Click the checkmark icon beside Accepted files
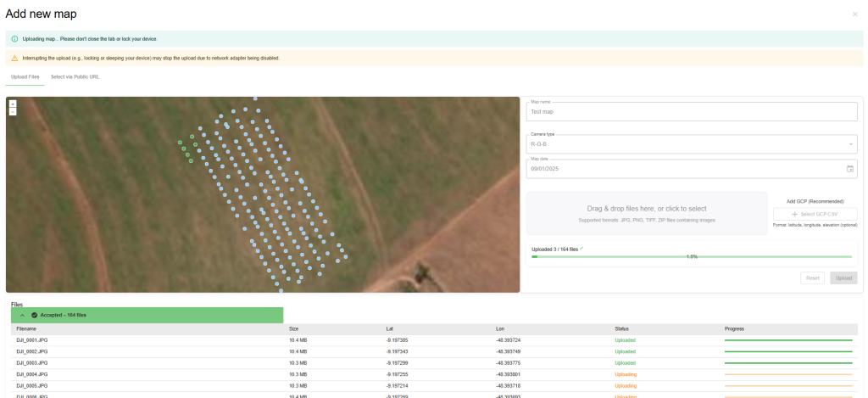Image resolution: width=868 pixels, height=398 pixels. click(34, 315)
